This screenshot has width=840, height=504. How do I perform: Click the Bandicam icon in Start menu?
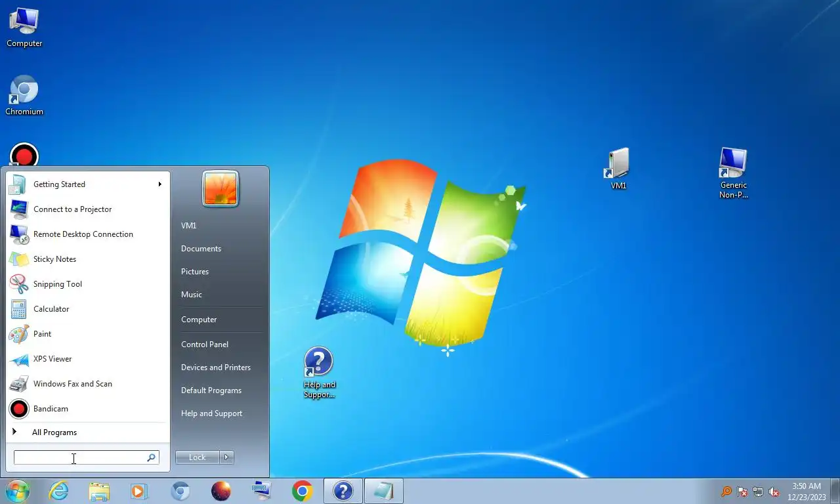[x=18, y=409]
